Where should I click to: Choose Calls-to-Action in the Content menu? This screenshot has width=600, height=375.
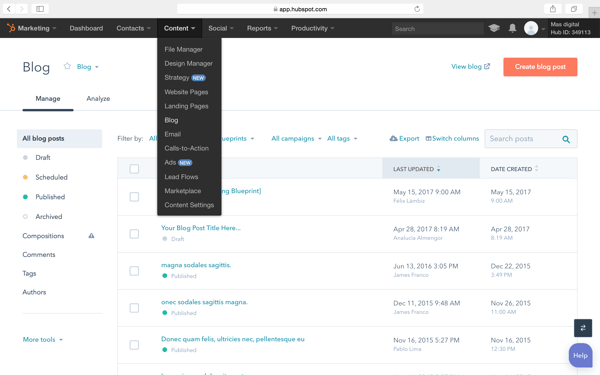click(x=187, y=148)
